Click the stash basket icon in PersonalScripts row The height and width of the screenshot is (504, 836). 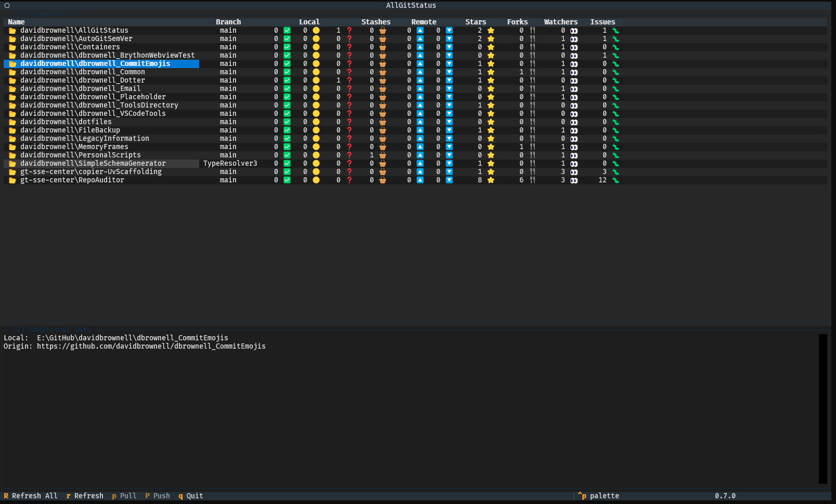(x=383, y=155)
